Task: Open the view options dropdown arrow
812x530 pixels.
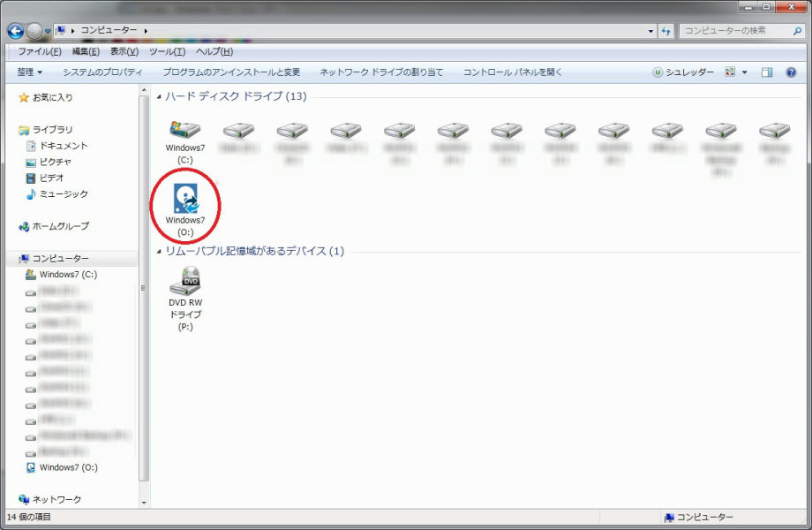Action: point(744,72)
